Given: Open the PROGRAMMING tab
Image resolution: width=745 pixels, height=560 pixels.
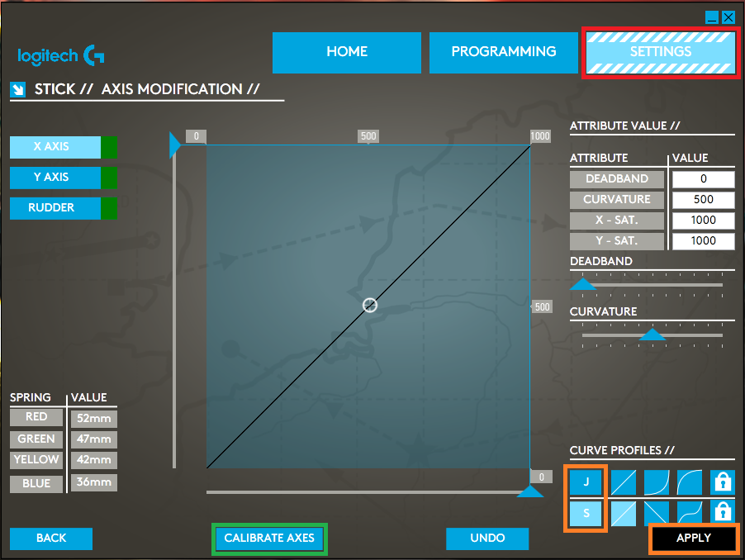Looking at the screenshot, I should pyautogui.click(x=504, y=52).
